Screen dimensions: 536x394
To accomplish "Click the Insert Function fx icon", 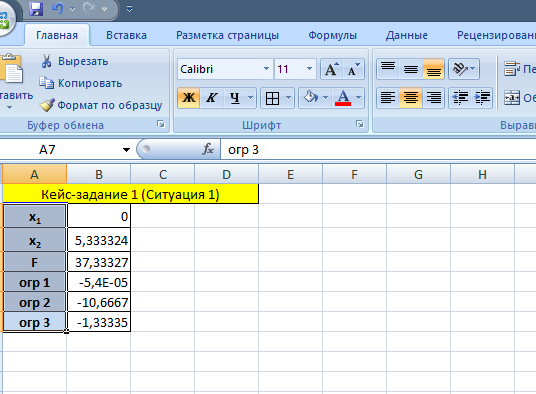I will click(x=208, y=149).
